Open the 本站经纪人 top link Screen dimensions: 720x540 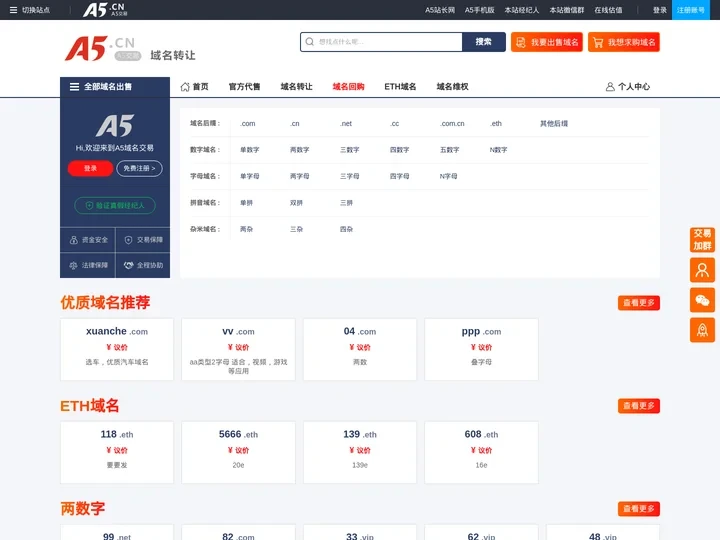[522, 10]
